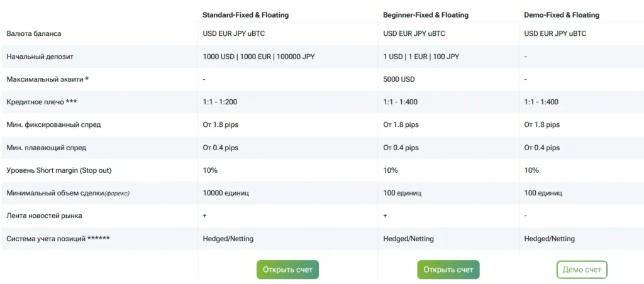
Task: Click the Уровень Short margin (Stop out) label
Action: coord(58,170)
